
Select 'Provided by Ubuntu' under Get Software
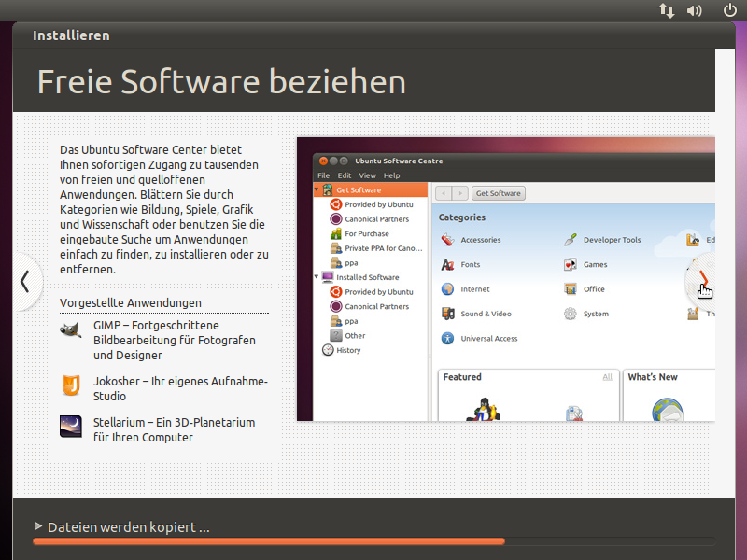(x=379, y=204)
